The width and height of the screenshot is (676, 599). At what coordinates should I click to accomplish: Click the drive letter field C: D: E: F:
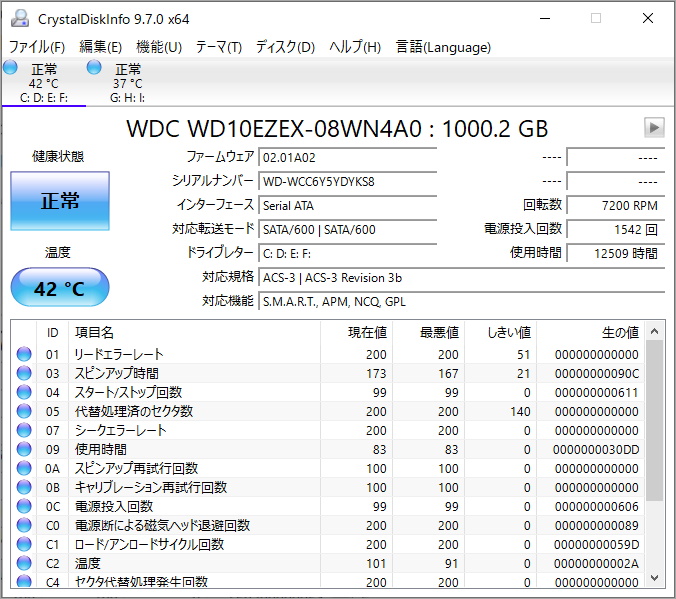coord(347,254)
